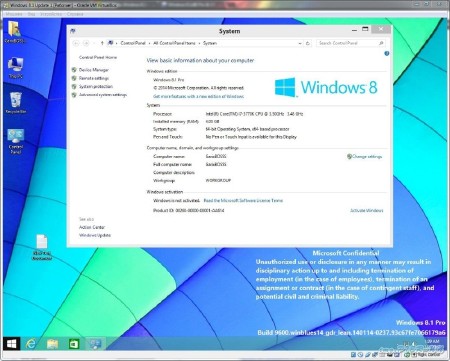Click the No Pen or Touch Input text
The width and height of the screenshot is (450, 361).
[251, 137]
